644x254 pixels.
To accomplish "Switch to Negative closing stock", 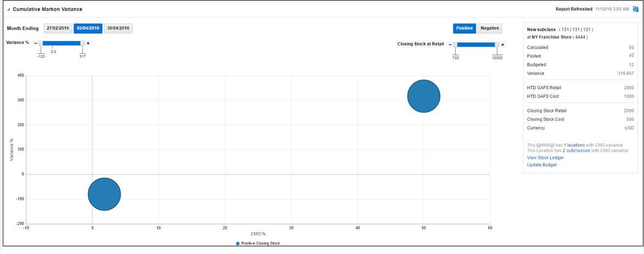I will pos(490,29).
